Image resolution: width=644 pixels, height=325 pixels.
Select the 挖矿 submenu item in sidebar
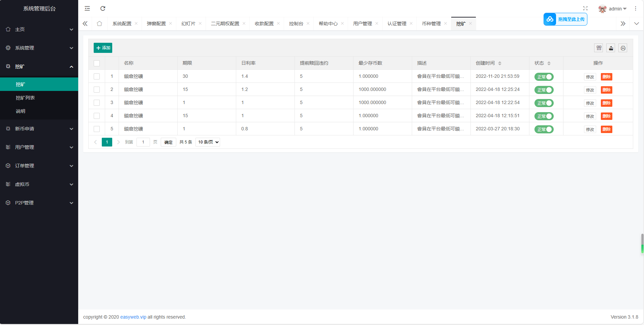tap(39, 84)
